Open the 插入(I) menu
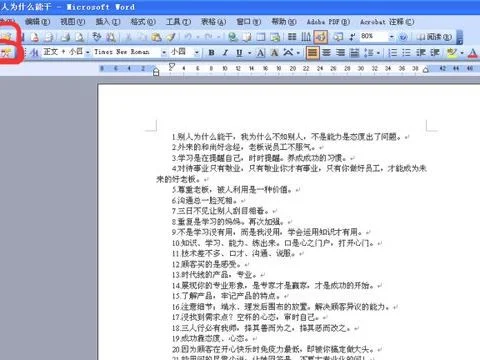The height and width of the screenshot is (360, 480). pos(108,22)
